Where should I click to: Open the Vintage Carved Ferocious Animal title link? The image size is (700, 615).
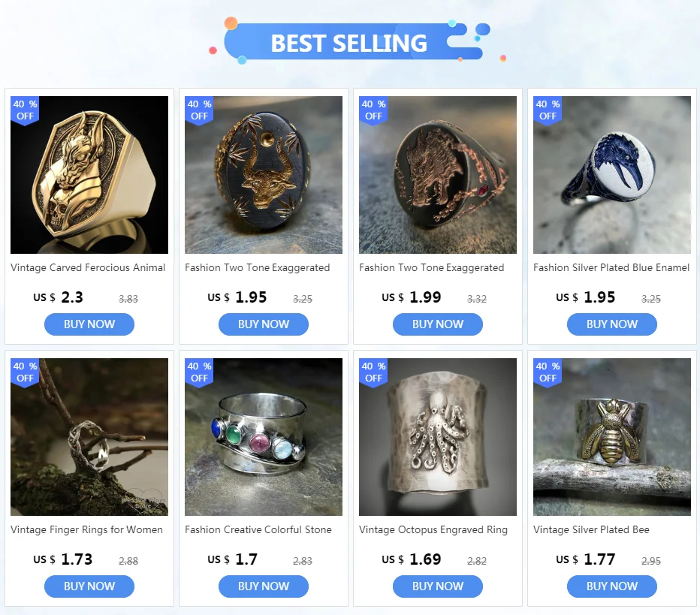88,267
